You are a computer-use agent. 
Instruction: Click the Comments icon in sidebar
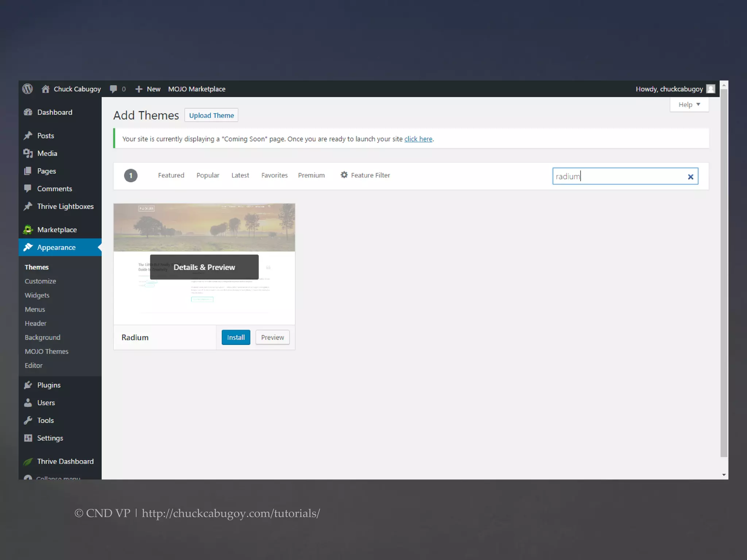click(x=28, y=188)
